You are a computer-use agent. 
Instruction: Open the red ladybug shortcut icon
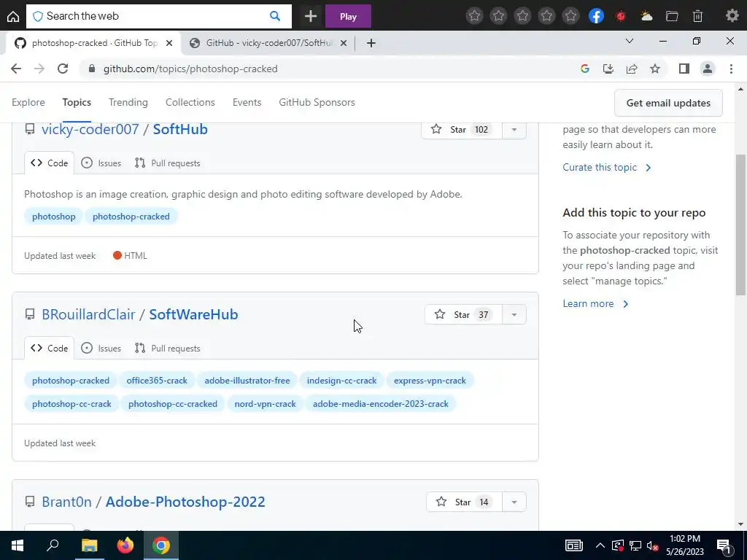point(620,17)
